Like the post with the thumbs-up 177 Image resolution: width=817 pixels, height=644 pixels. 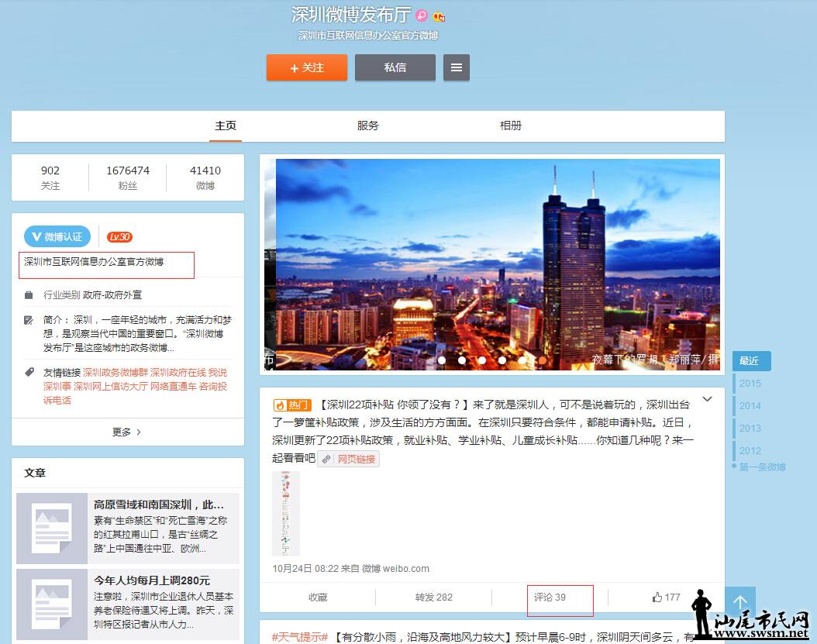pos(666,597)
